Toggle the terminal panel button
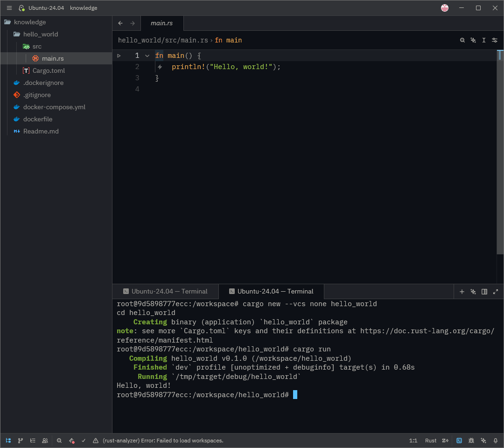This screenshot has width=504, height=448. click(x=459, y=441)
